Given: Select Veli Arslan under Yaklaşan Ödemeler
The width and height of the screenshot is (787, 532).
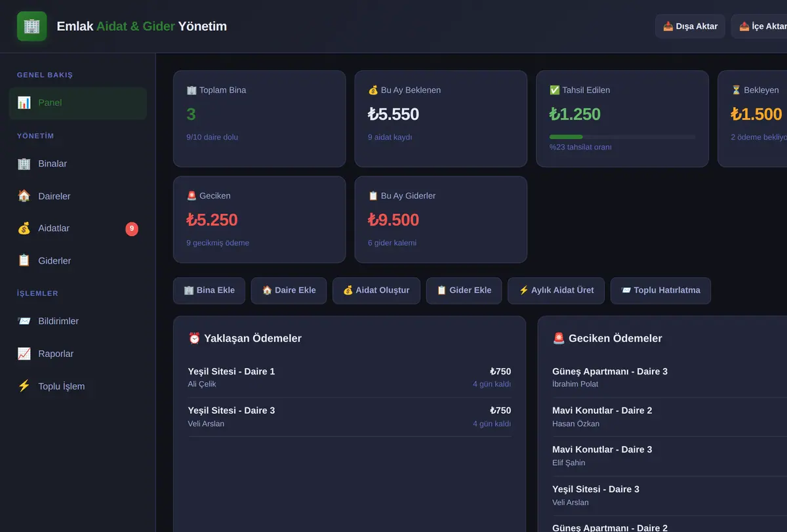Looking at the screenshot, I should (x=206, y=424).
